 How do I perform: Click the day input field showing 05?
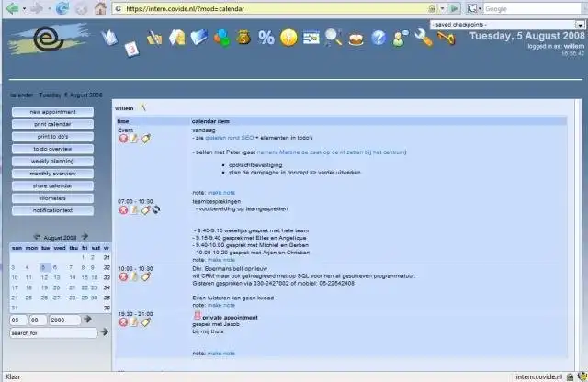pos(18,320)
